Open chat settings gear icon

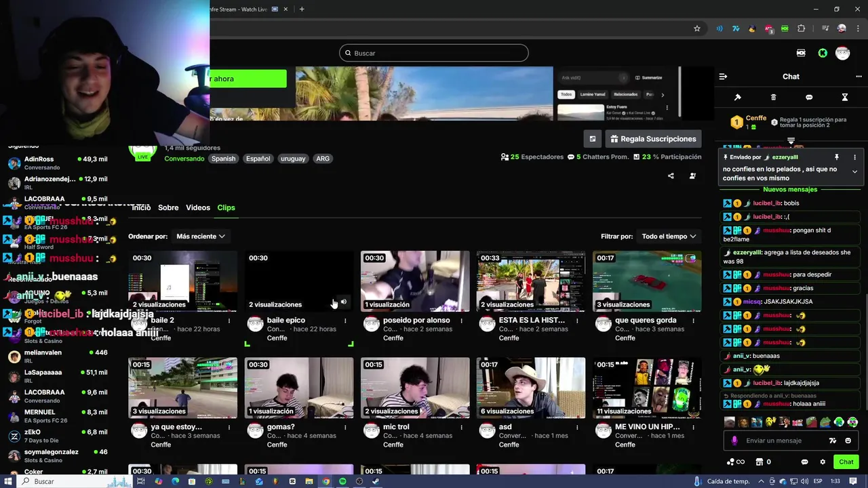pos(823,462)
